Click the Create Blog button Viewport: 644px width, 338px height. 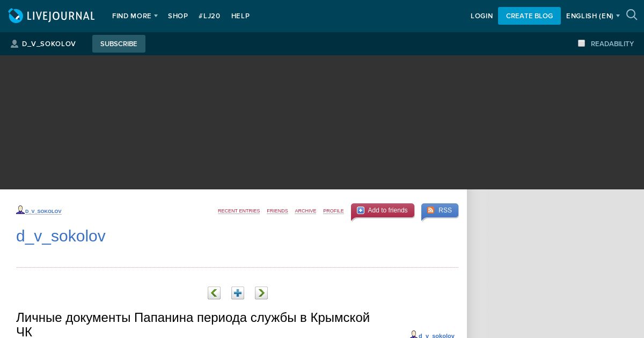tap(529, 16)
